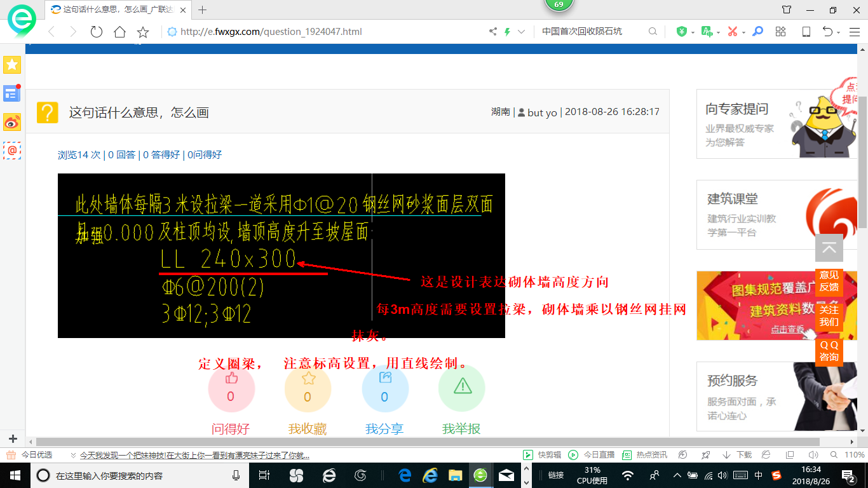Click 快剪辑 in the status bar

pyautogui.click(x=542, y=455)
